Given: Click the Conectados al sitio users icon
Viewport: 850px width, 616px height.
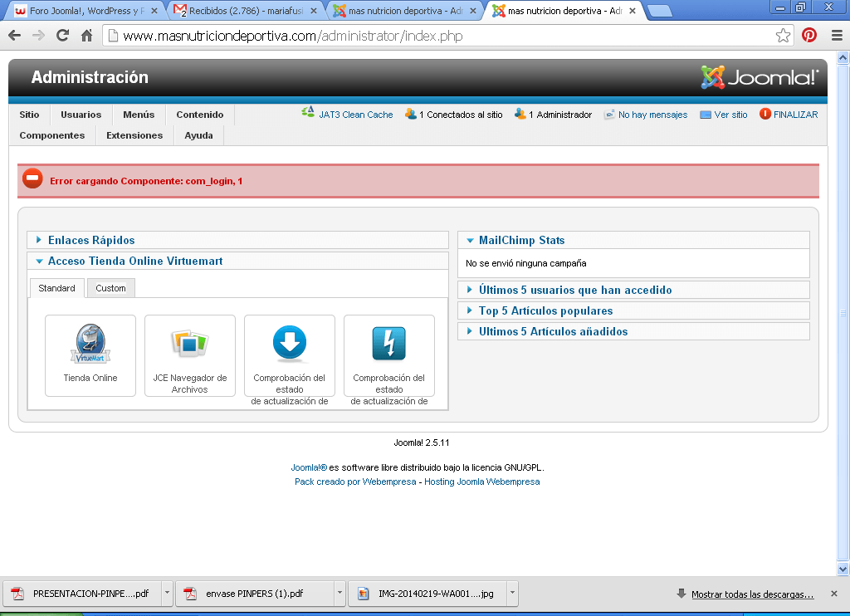Looking at the screenshot, I should [x=411, y=114].
